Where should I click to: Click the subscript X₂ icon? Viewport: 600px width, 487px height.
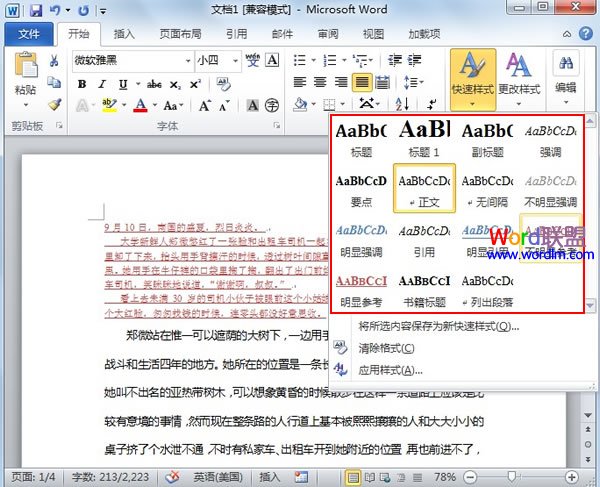(x=175, y=84)
